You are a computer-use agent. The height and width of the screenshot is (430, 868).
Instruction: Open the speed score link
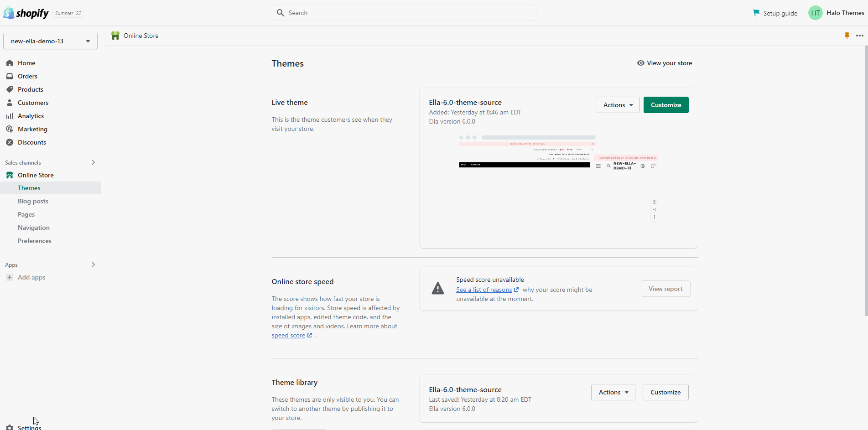pyautogui.click(x=288, y=335)
